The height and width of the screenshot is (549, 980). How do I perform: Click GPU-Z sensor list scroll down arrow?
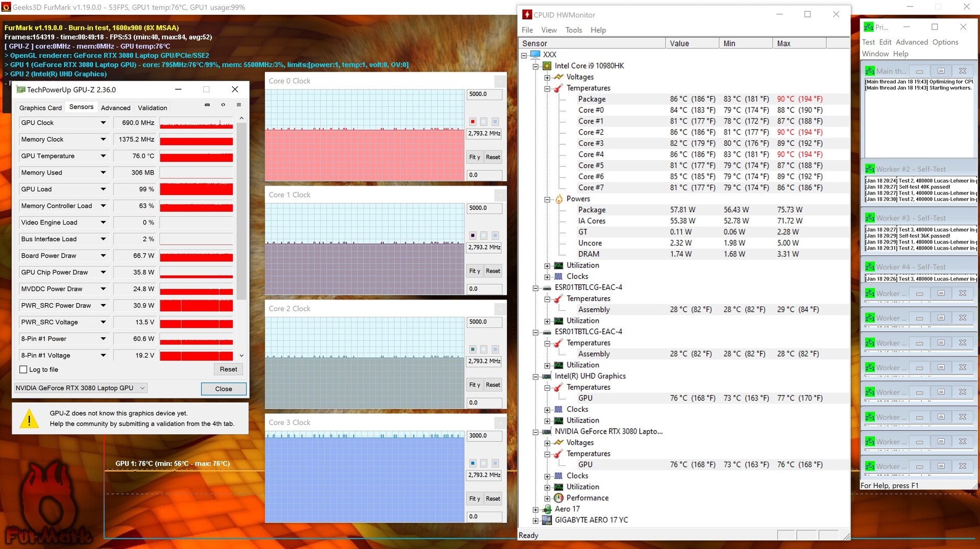241,356
